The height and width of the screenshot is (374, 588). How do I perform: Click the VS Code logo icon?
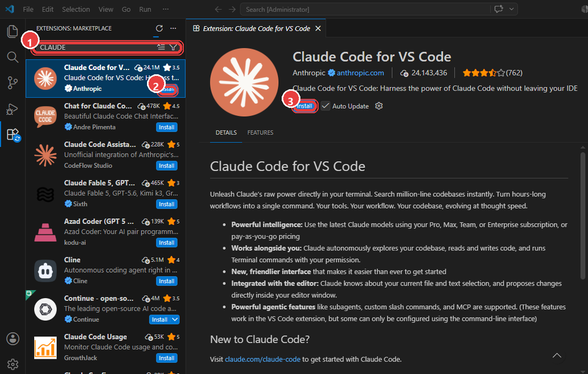point(10,9)
